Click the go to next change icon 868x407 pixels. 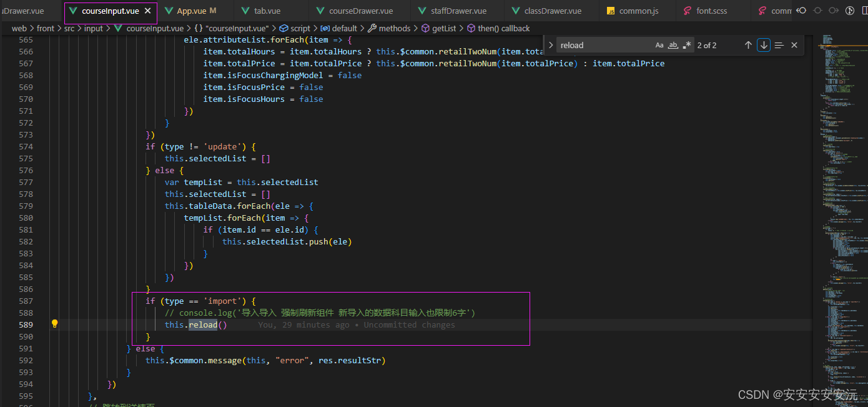(x=834, y=11)
